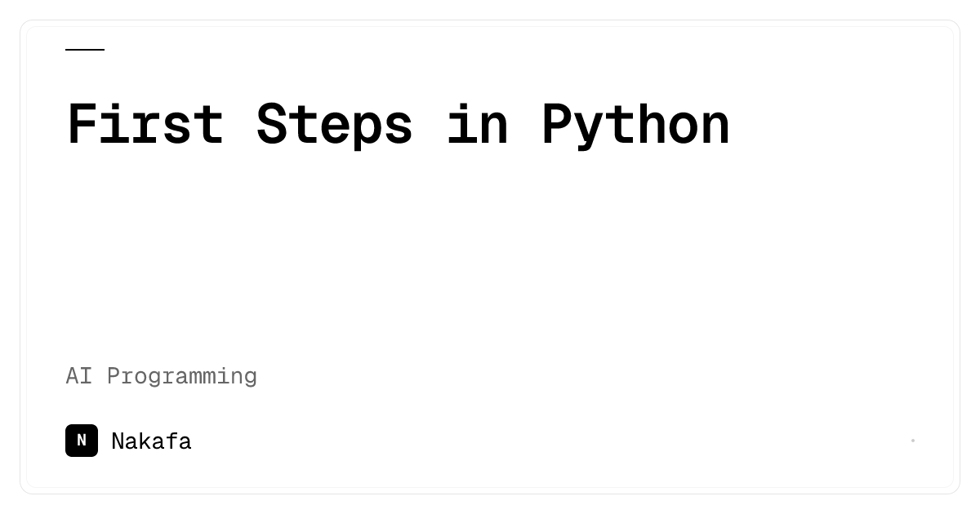
Task: Click the small gray dot in the corner
Action: (x=913, y=441)
